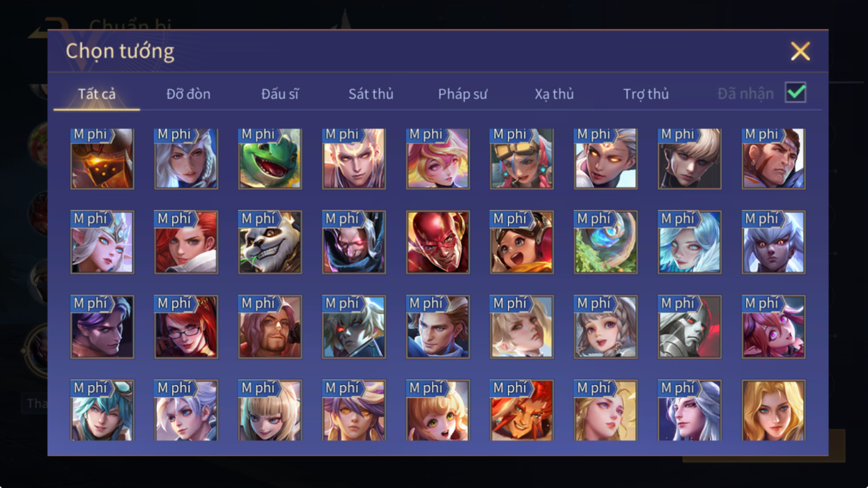This screenshot has height=488, width=868.
Task: Switch to the Đỡ đòn tab
Action: 188,94
